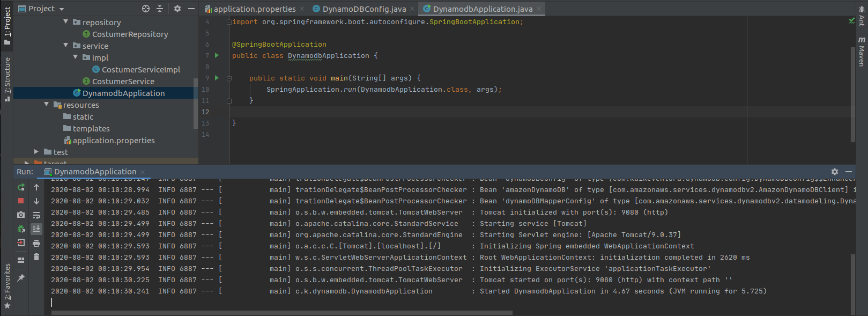Viewport: 868px width, 316px height.
Task: Open Project view dropdown
Action: 41,9
